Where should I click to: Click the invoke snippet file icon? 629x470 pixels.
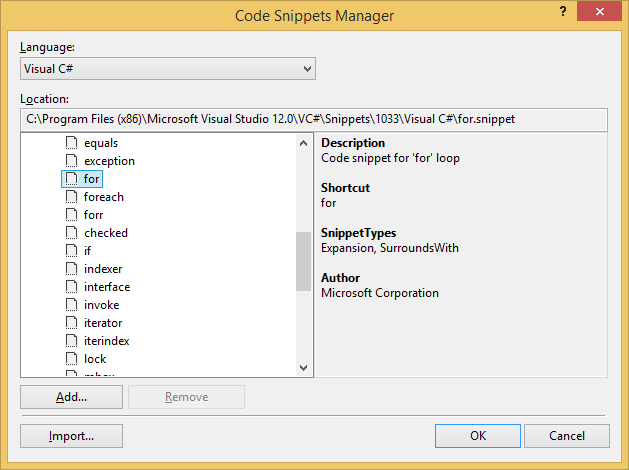pos(71,305)
